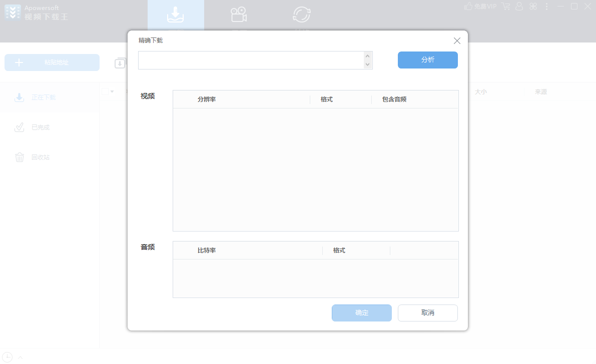Click the URL box scroll down arrow

click(x=368, y=64)
